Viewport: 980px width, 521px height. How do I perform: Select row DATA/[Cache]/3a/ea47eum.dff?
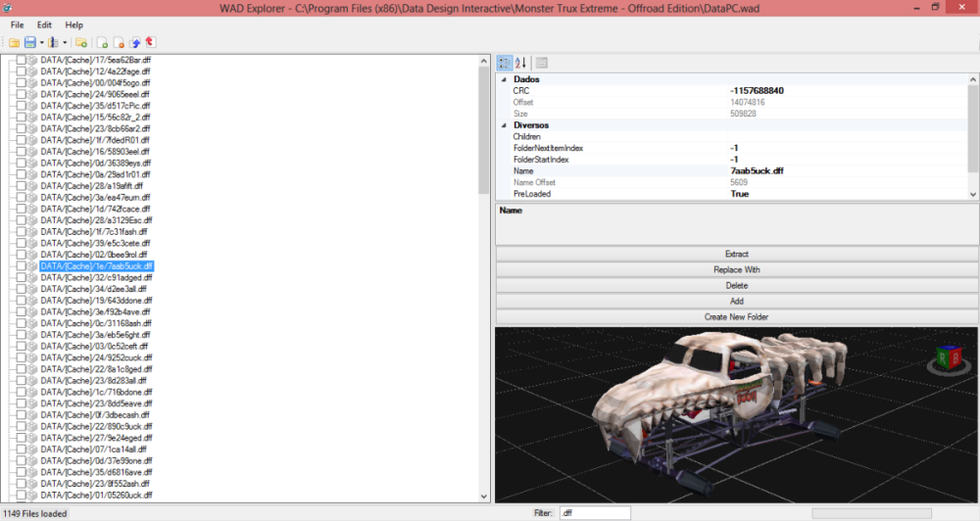pyautogui.click(x=95, y=198)
